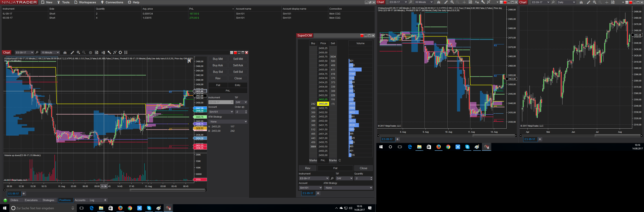
Task: Zoom out on the 15 Minute chart
Action: tap(84, 53)
